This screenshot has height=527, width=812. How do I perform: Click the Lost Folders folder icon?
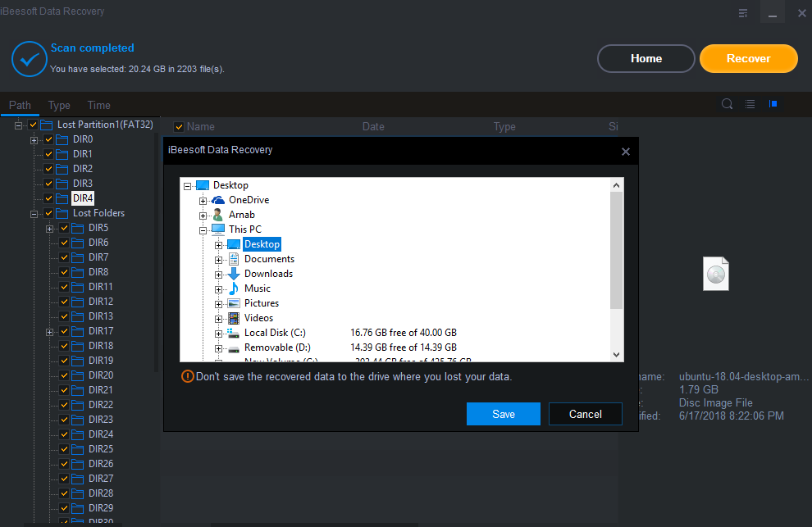pos(62,213)
